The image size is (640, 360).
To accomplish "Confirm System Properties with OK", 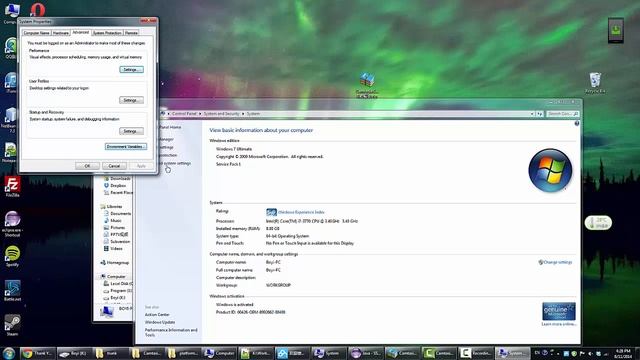I will [87, 166].
